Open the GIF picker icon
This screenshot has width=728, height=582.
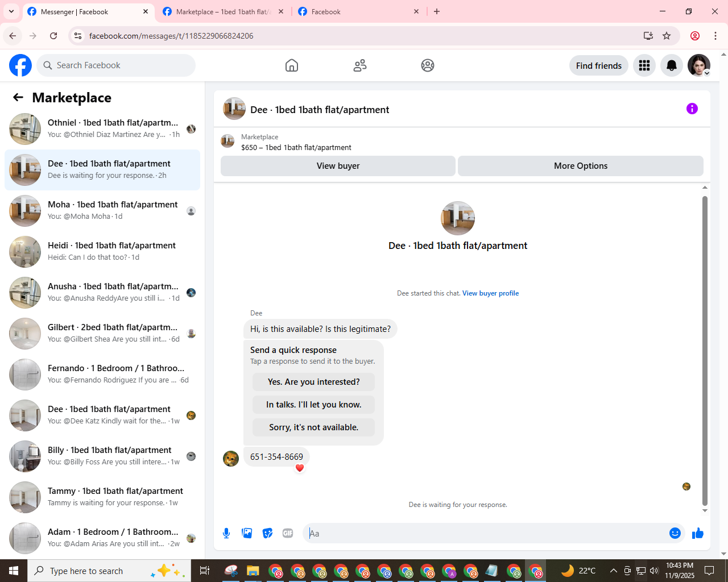[288, 533]
